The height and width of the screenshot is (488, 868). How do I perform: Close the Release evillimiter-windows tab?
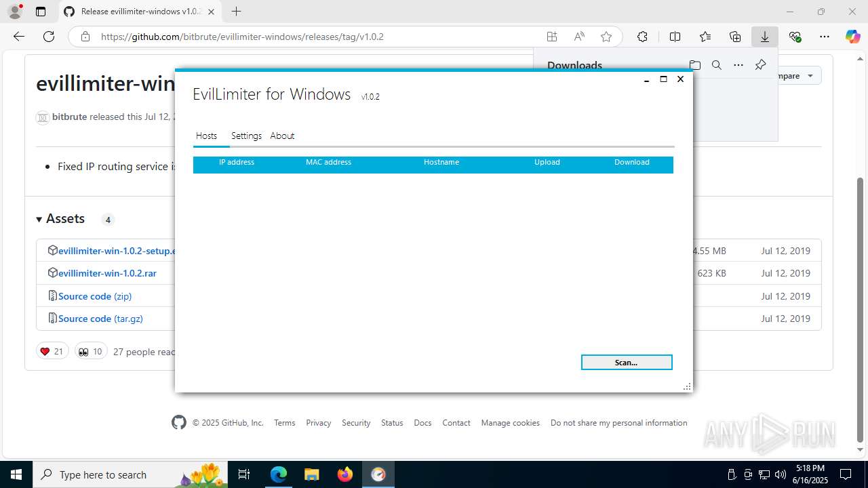click(x=211, y=12)
